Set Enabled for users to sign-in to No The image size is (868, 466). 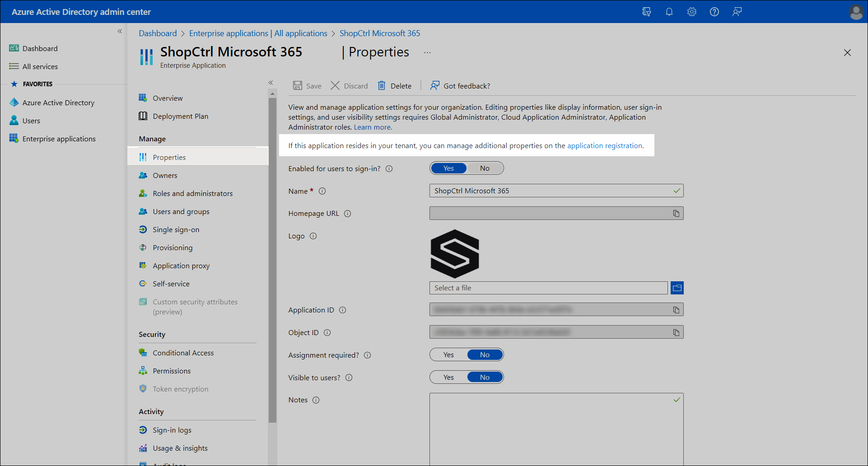485,168
